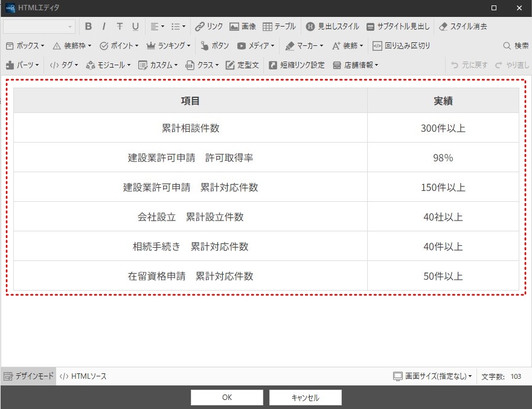
Task: Maximize the HTMLエディタ window
Action: tap(494, 8)
